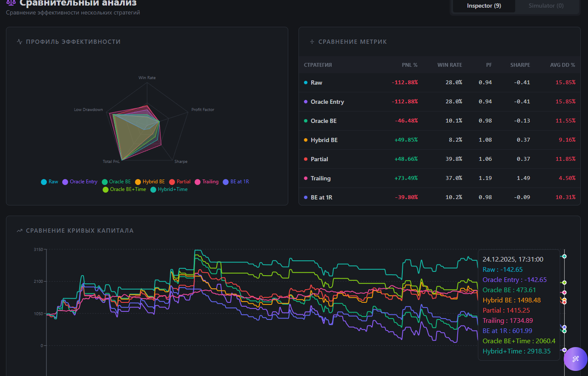Toggle Trailing series in the radar legend
The height and width of the screenshot is (376, 588).
tap(207, 182)
